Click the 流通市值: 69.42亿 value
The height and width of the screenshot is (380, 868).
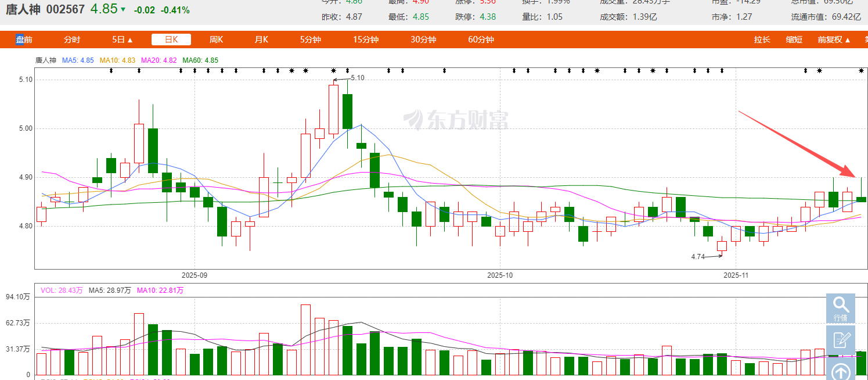826,16
